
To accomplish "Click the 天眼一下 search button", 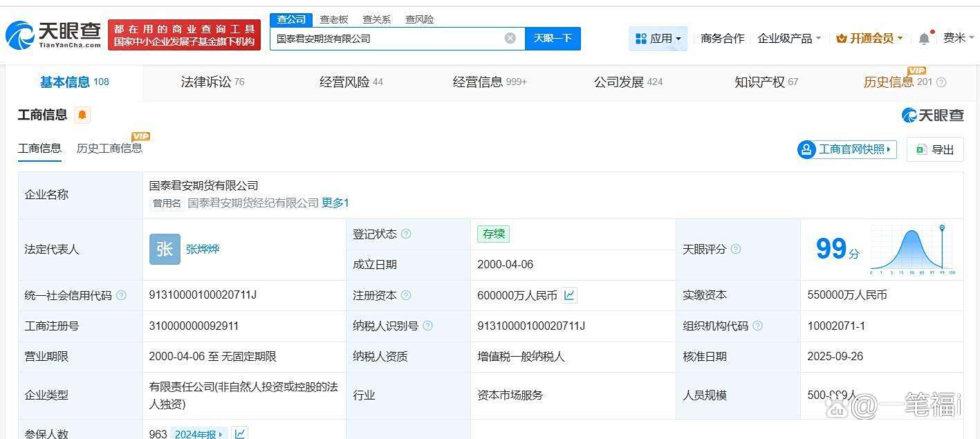I will pyautogui.click(x=553, y=38).
